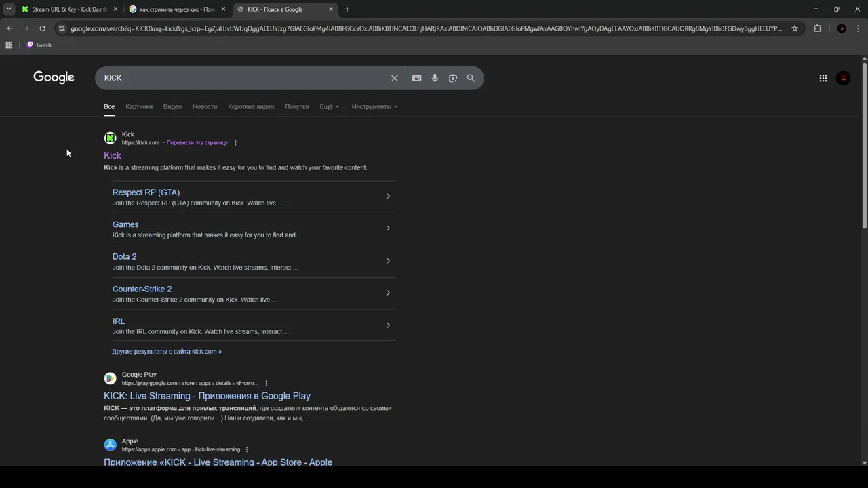868x488 pixels.
Task: Open the Kick main result title link
Action: (x=113, y=156)
